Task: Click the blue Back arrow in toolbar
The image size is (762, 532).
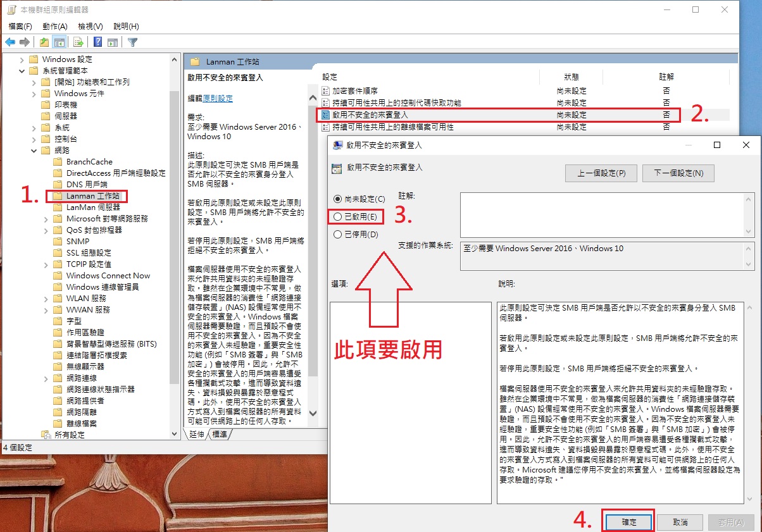Action: click(x=10, y=42)
